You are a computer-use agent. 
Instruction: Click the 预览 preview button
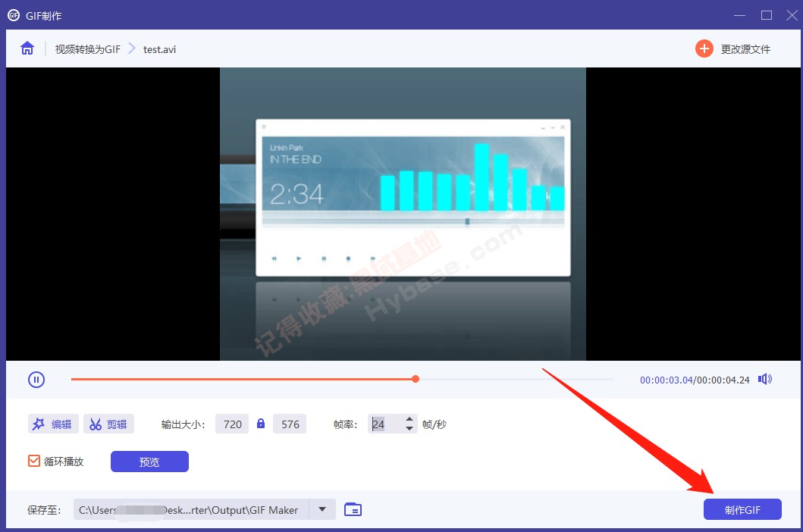click(149, 462)
